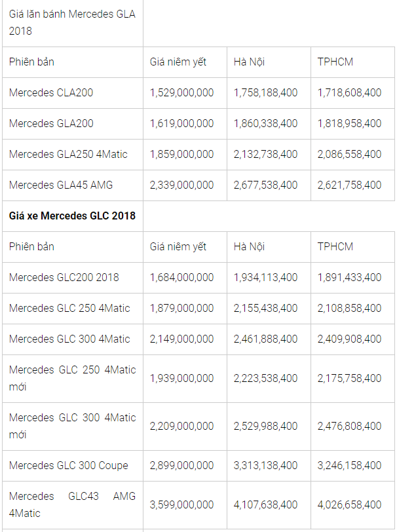Select the 'Mercedes GLC 250 4Matic mới' label

point(72,378)
